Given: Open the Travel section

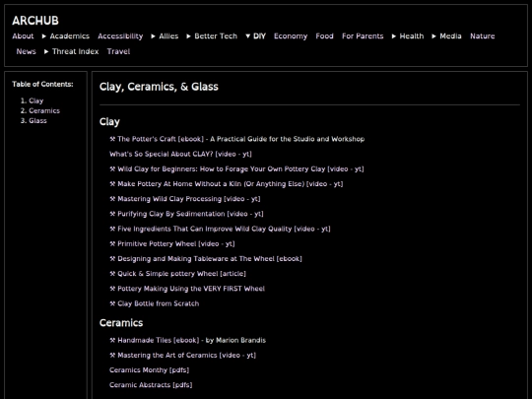Looking at the screenshot, I should coord(118,51).
